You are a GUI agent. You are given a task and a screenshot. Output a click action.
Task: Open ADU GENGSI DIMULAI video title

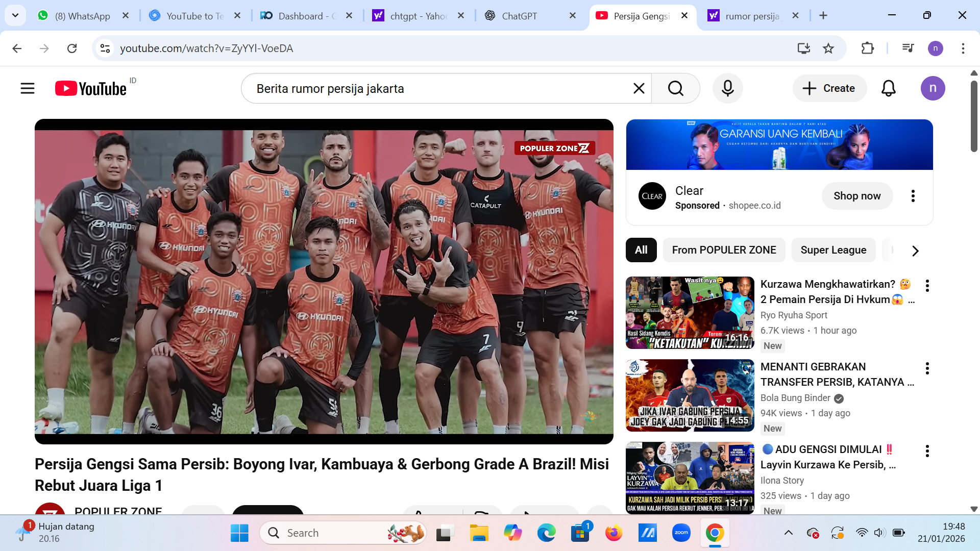pos(828,457)
